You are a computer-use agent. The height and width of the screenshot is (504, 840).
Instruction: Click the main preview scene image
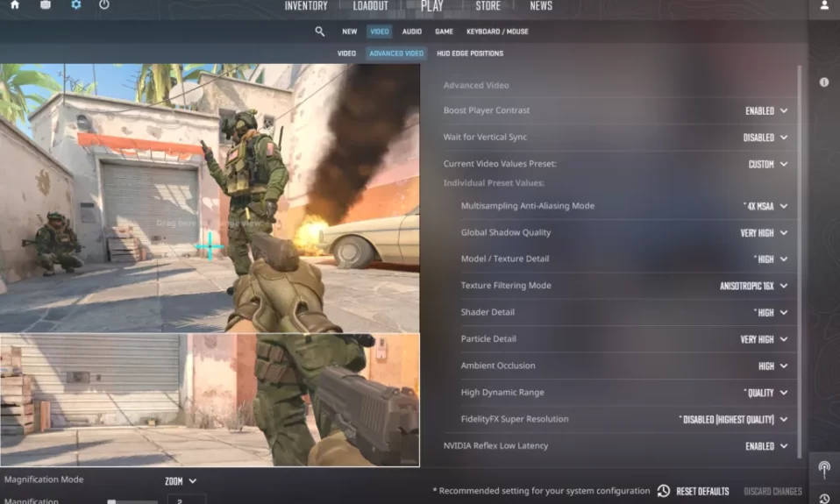pos(210,198)
